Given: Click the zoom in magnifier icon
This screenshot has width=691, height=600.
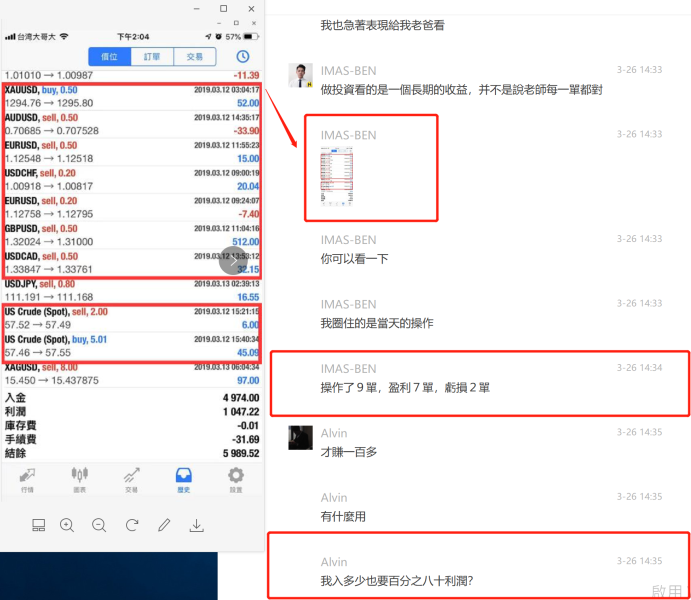Looking at the screenshot, I should 67,525.
